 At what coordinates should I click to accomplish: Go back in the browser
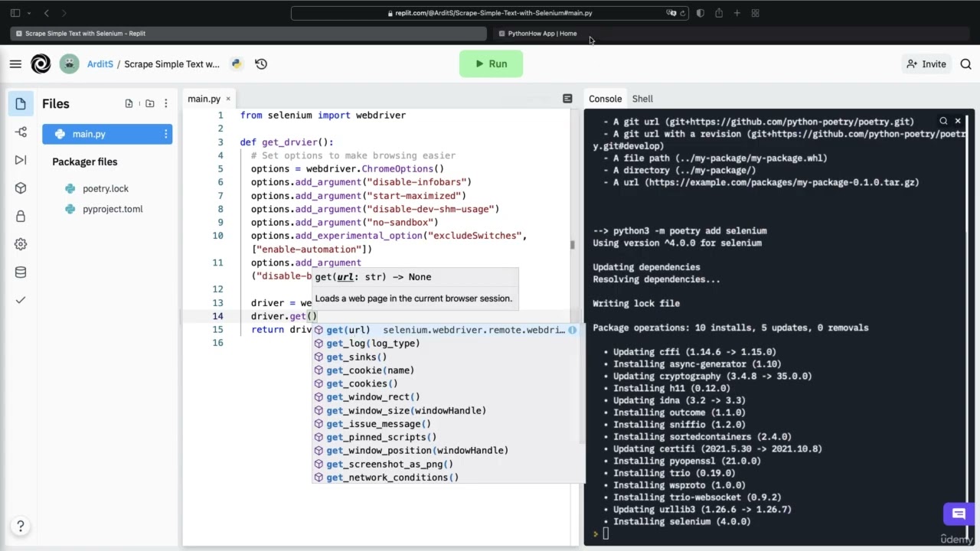click(46, 13)
